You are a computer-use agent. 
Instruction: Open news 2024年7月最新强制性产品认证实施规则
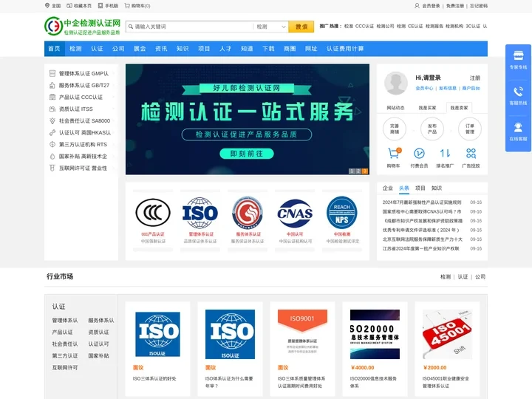422,202
